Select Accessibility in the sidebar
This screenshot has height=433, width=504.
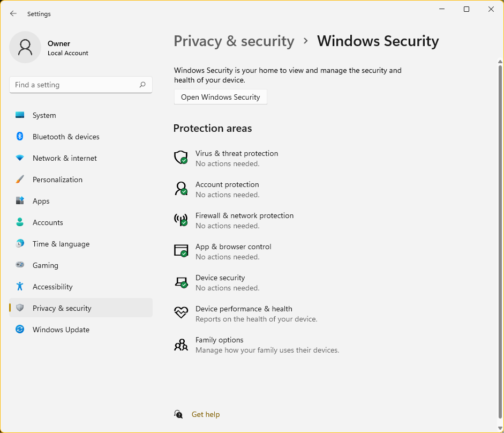52,287
